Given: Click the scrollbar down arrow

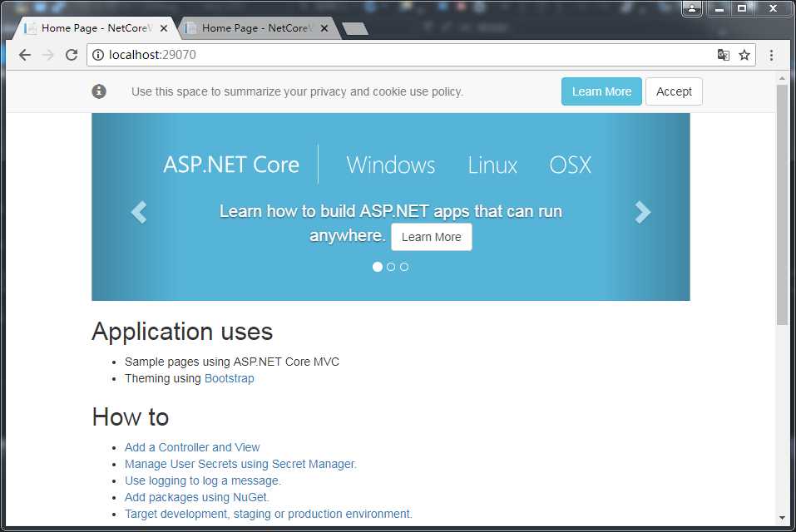Looking at the screenshot, I should pyautogui.click(x=782, y=518).
